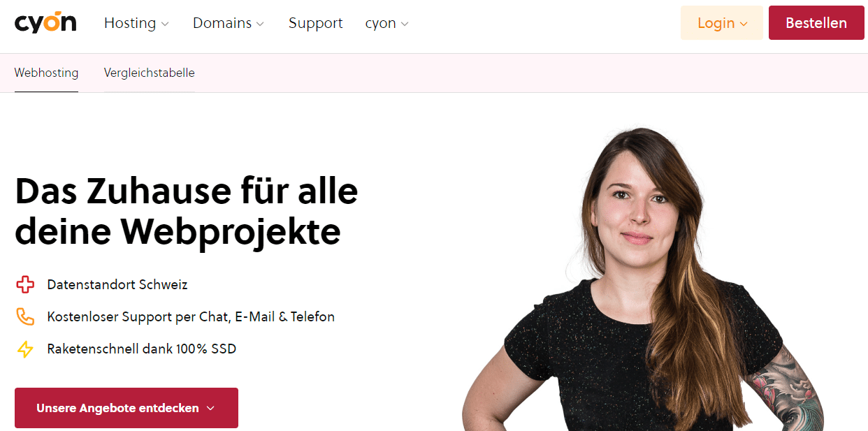Click the red Swiss cross icon

coord(25,284)
